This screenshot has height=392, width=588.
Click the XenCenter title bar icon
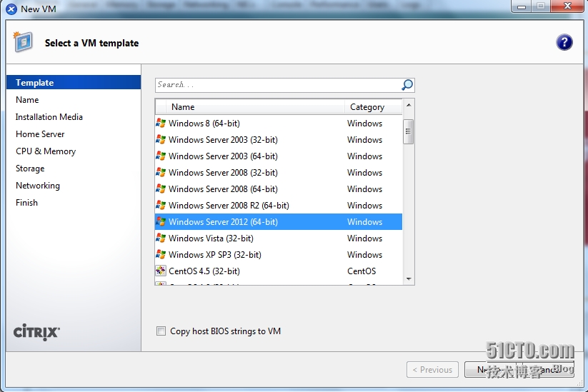click(11, 9)
